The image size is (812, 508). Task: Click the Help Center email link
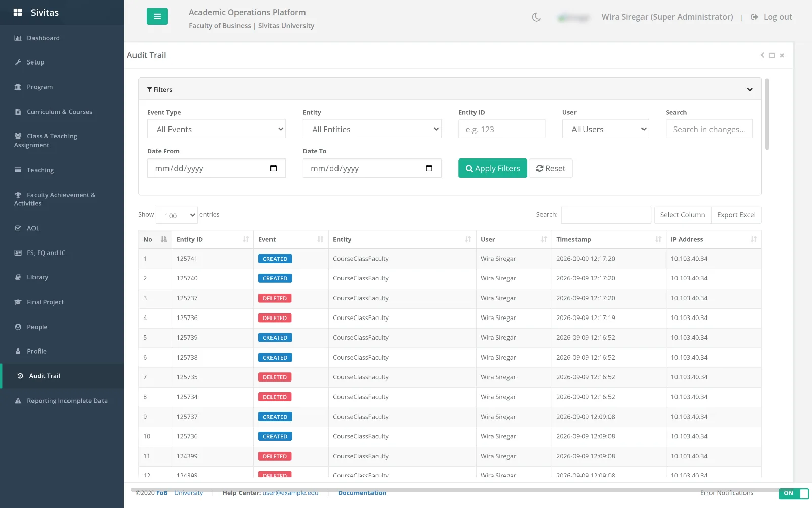tap(290, 493)
